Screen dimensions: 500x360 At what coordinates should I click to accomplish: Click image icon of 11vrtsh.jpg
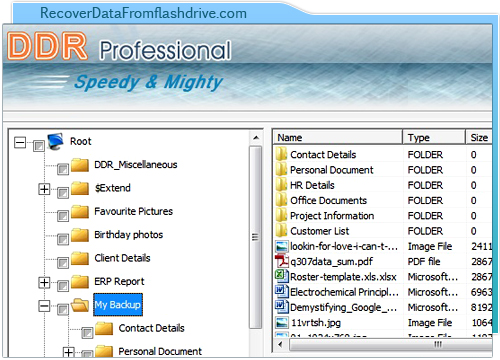pos(282,323)
